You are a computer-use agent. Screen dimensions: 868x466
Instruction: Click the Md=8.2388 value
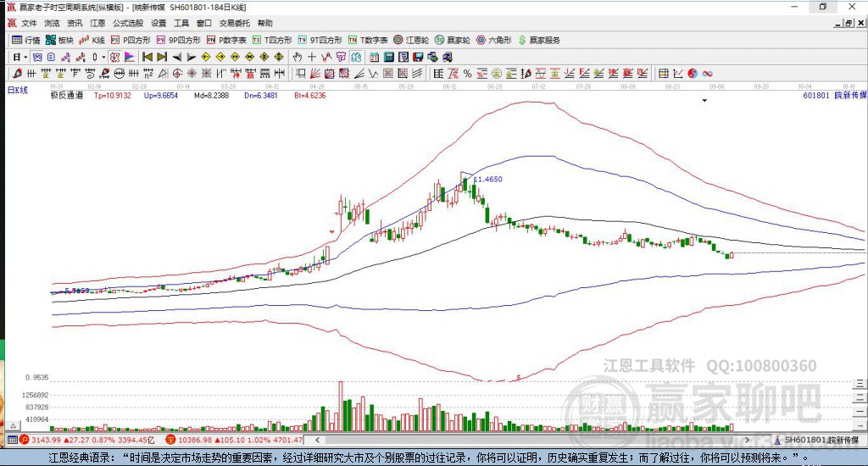tap(211, 95)
